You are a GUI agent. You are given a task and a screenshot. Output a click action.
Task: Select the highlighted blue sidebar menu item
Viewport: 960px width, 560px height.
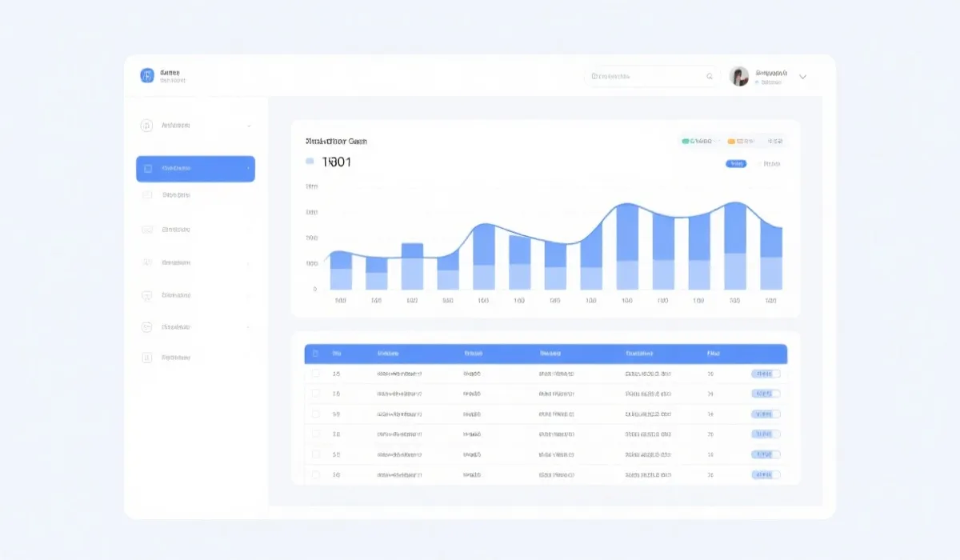(195, 169)
